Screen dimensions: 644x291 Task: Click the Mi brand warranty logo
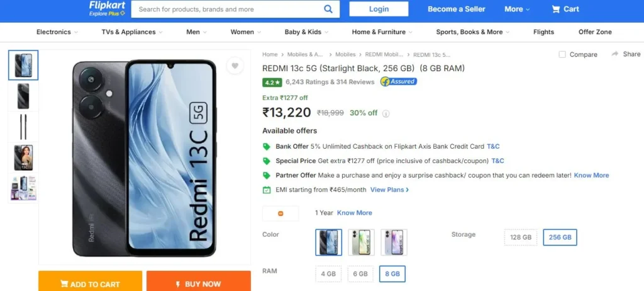pyautogui.click(x=280, y=213)
